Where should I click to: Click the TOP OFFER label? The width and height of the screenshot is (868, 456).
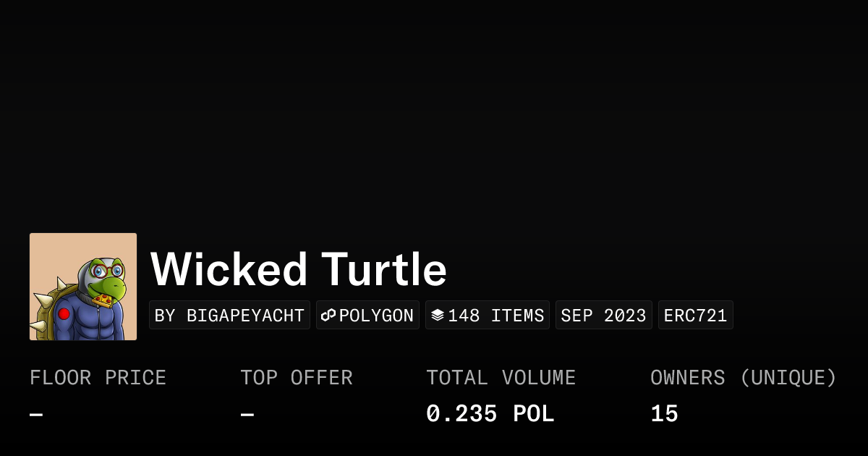click(297, 378)
